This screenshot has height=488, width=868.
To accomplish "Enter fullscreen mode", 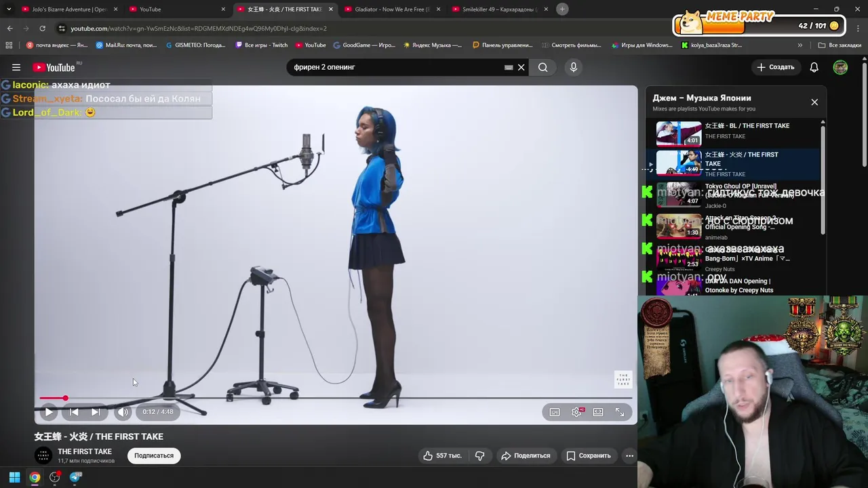I will (620, 411).
